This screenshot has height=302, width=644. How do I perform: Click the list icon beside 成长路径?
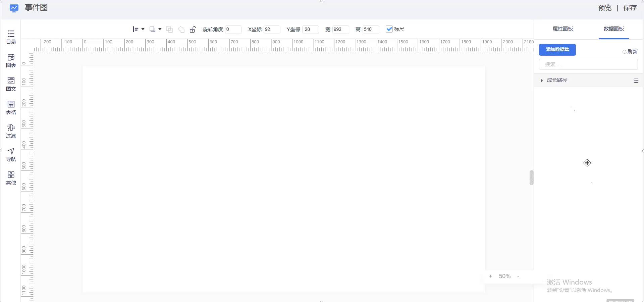pos(636,81)
